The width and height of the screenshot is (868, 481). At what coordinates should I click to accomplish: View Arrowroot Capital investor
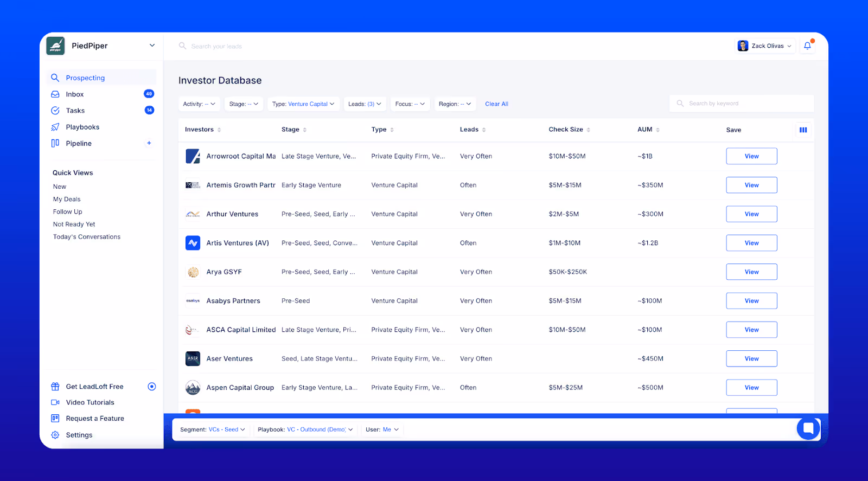(x=752, y=156)
